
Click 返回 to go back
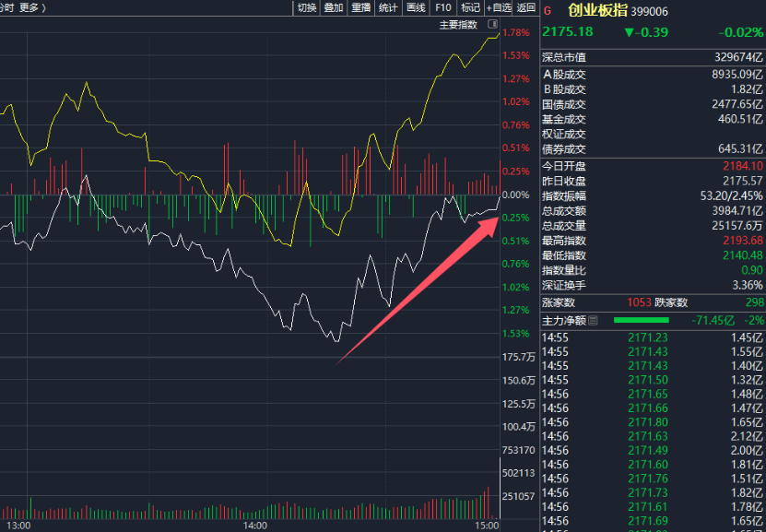(526, 7)
